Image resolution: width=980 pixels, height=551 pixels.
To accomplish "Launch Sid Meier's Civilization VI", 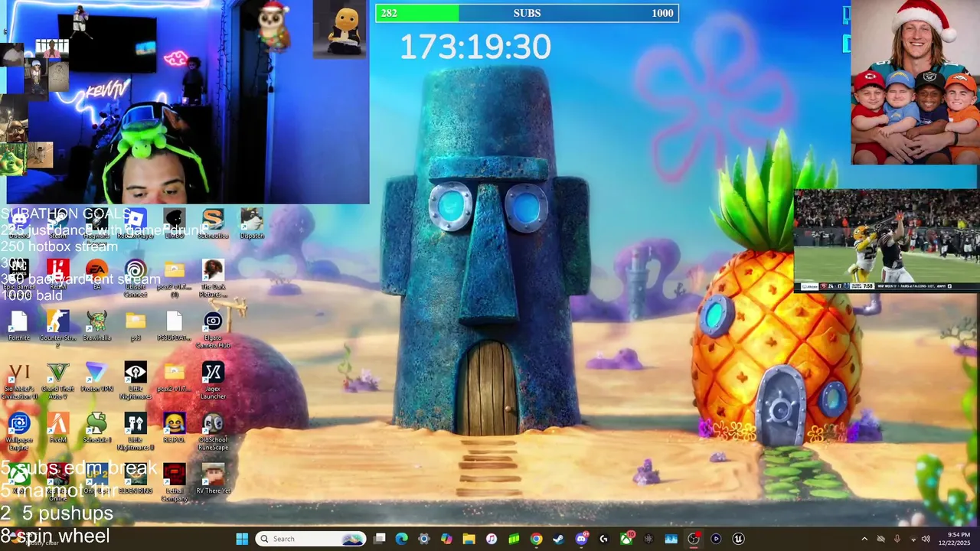I will point(19,380).
